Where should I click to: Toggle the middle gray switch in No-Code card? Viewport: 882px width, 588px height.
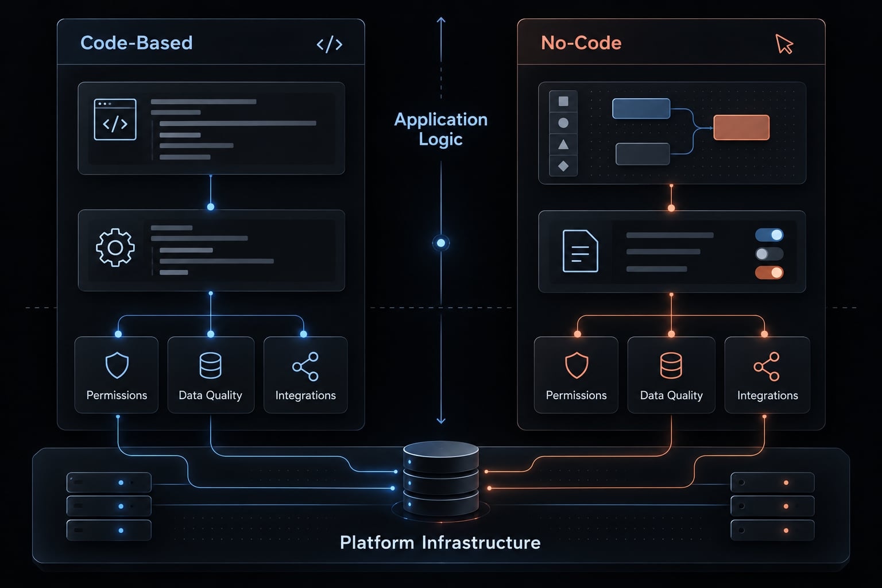tap(769, 254)
